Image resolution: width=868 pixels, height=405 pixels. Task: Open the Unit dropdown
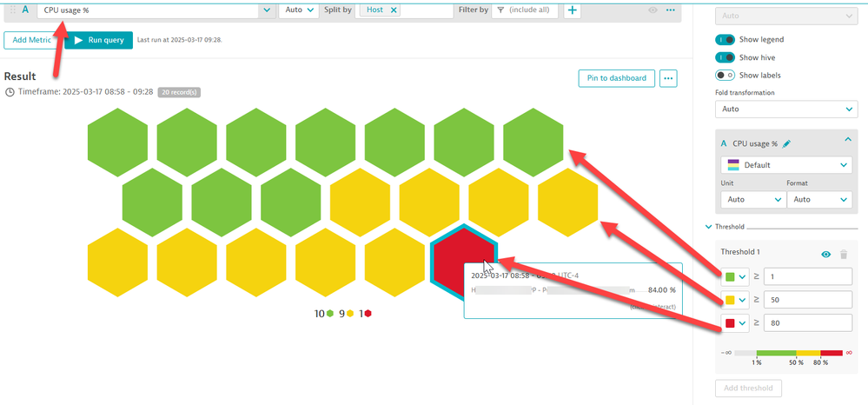pos(751,199)
